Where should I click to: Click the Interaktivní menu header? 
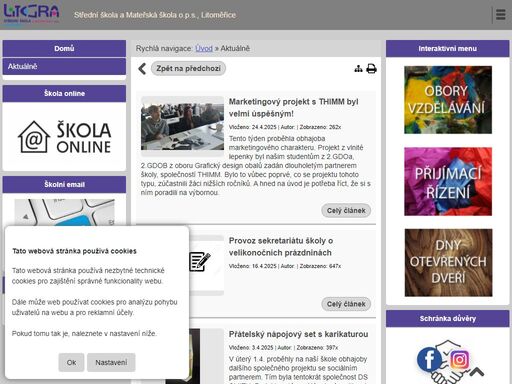pos(448,48)
